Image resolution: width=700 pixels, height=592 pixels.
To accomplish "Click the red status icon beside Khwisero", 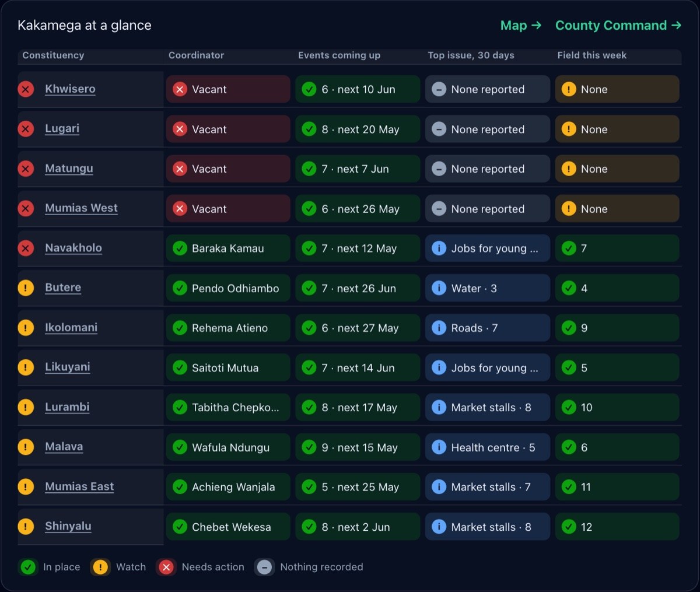I will [x=26, y=89].
